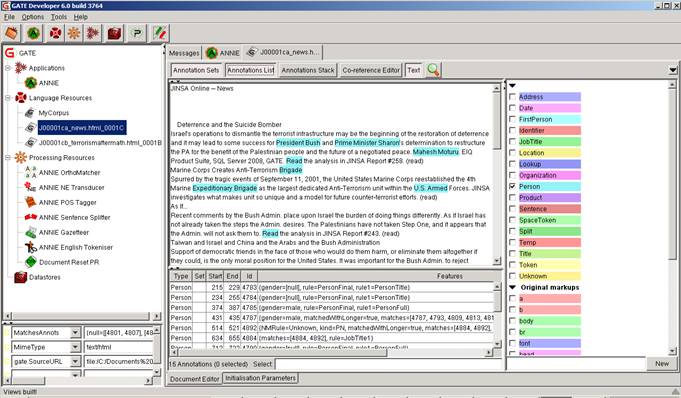Open the Tools menu
Viewport: 681px width, 398px height.
click(59, 17)
